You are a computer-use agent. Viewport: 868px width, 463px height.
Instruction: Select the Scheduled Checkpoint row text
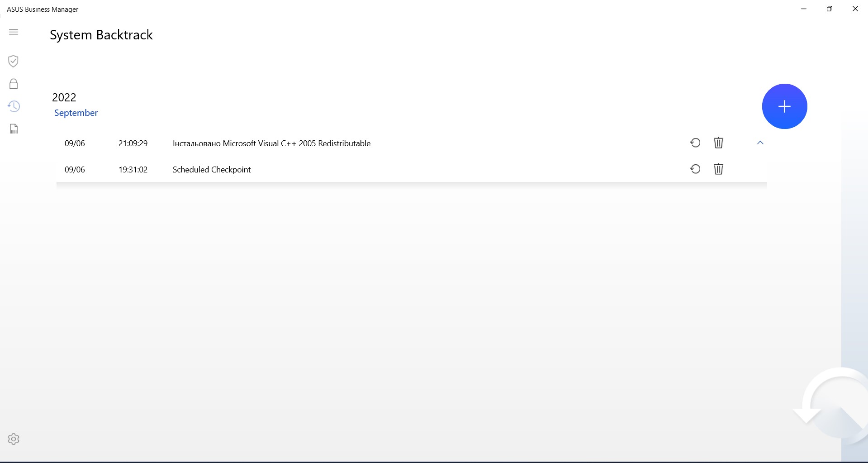212,170
